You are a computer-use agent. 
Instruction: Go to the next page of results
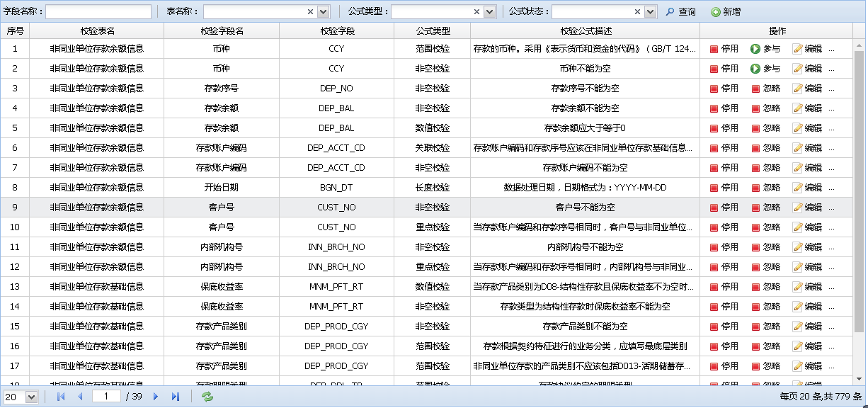156,397
